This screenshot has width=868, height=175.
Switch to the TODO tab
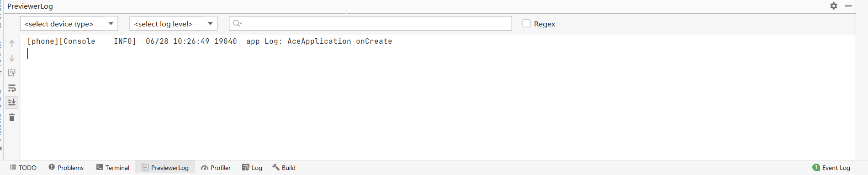[x=23, y=168]
